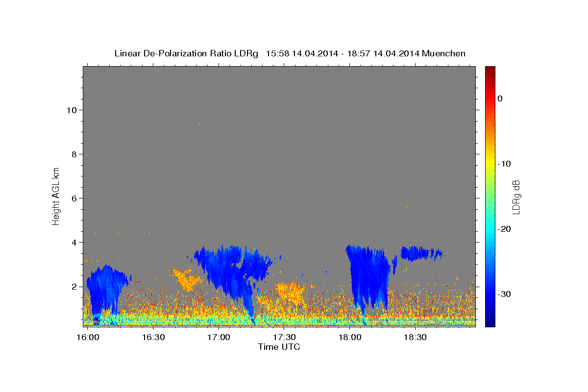
Task: Click the colorbar value -10
Action: [x=504, y=164]
